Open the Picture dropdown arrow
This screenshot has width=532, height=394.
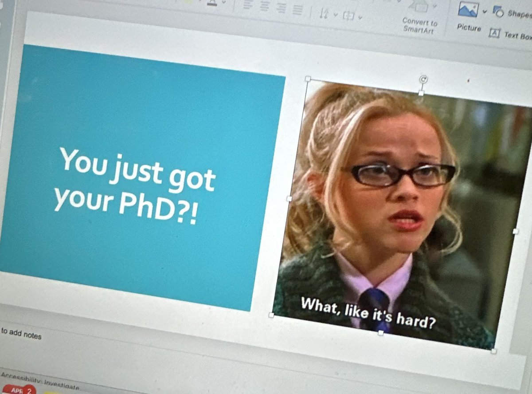click(x=485, y=12)
